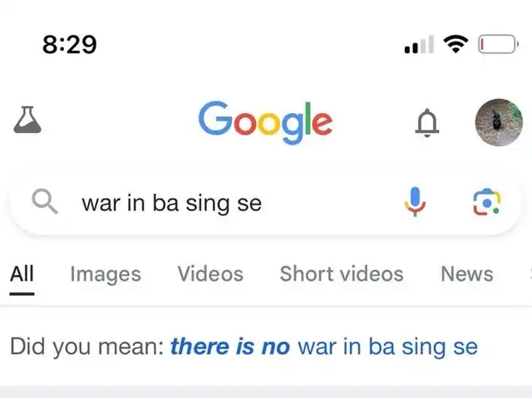Open the Short videos tab

(342, 274)
